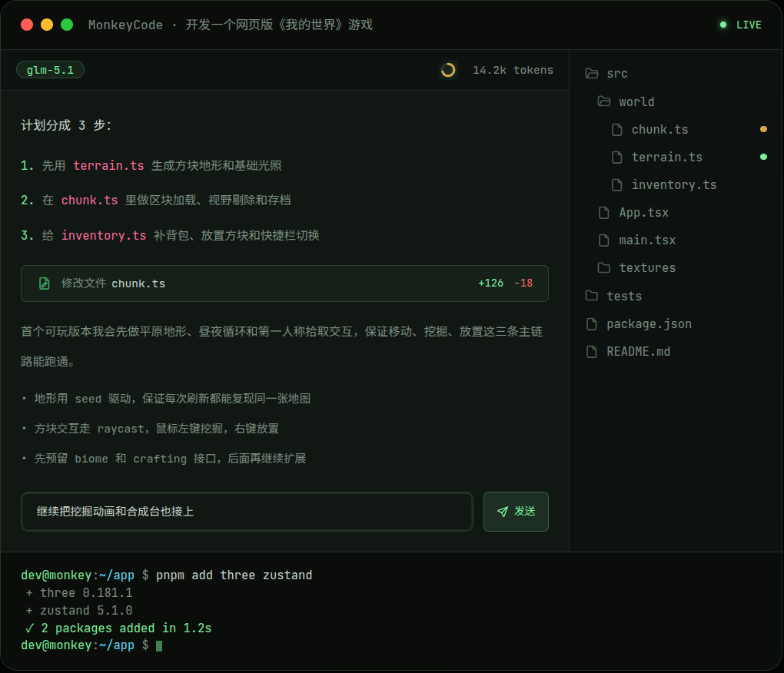The image size is (784, 673).
Task: Click the -18 deletions count
Action: [523, 283]
